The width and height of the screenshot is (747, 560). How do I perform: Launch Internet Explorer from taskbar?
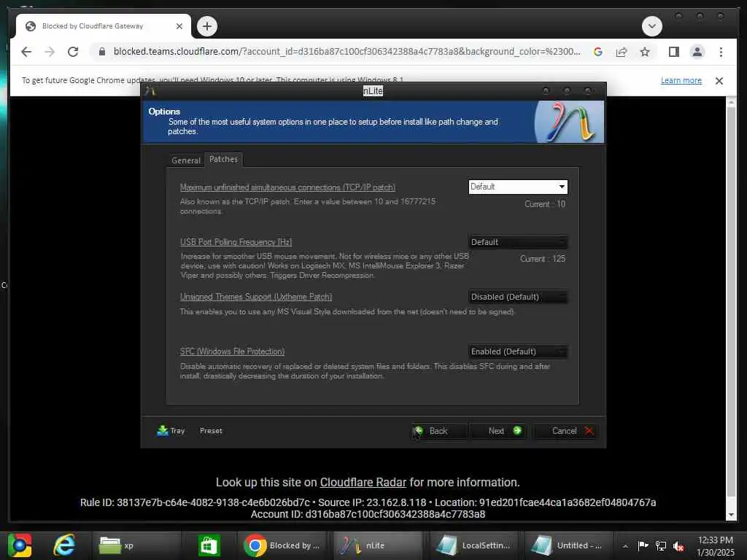tap(64, 545)
